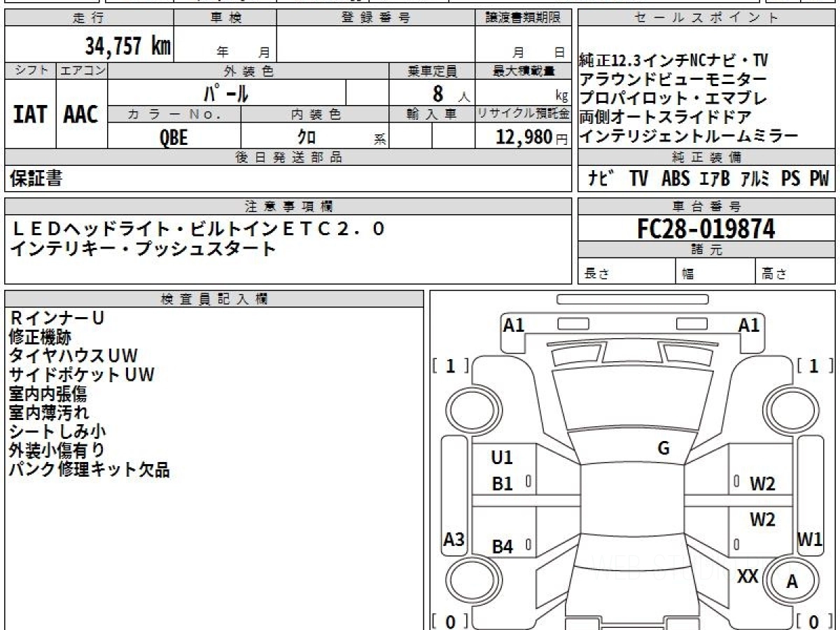The image size is (840, 630).
Task: Click the 注意事項欄 section header
Action: [288, 206]
